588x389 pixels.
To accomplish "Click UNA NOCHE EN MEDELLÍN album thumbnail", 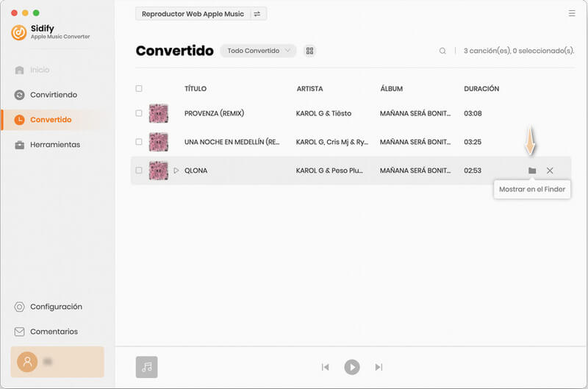I will pos(159,142).
